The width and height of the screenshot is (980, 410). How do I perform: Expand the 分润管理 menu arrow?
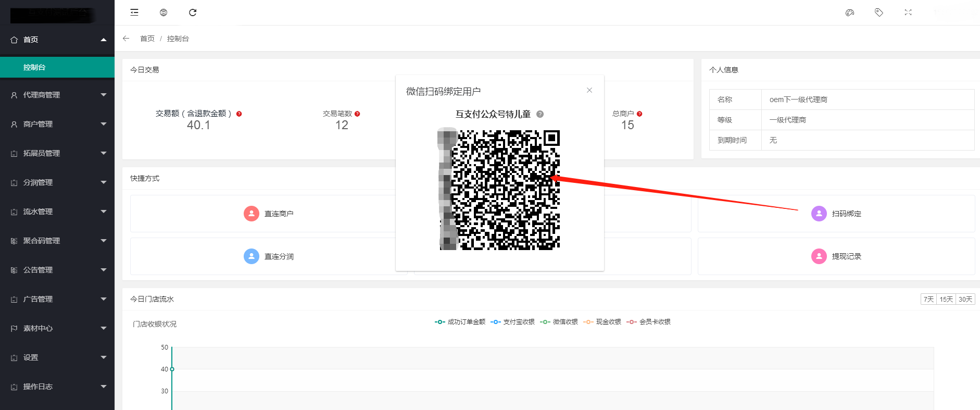coord(104,182)
